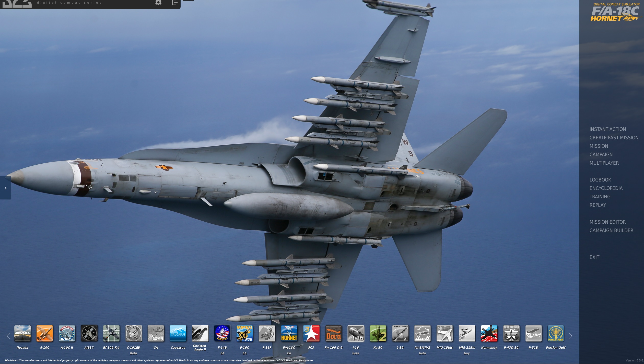Choose the Persian Gulf map icon
This screenshot has height=364, width=644.
pos(556,333)
